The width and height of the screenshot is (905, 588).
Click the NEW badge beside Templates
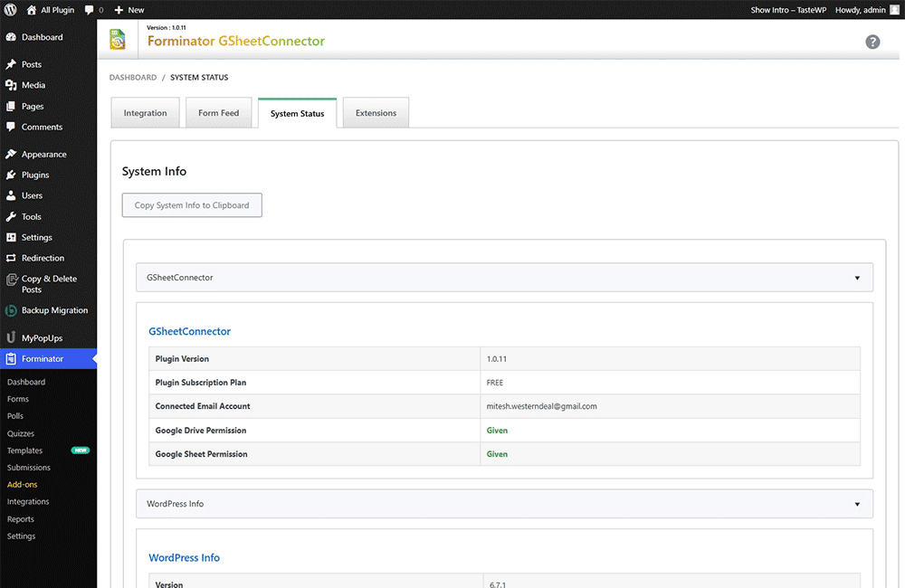[x=81, y=450]
